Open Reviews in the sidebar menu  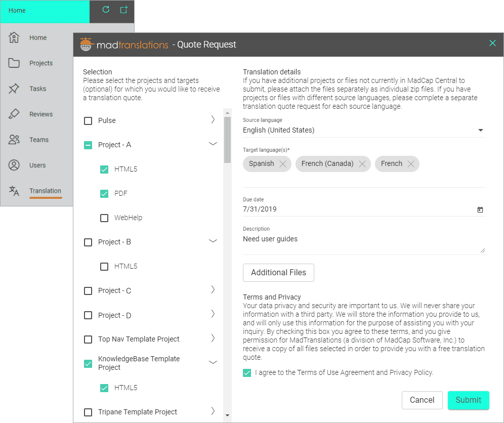[x=41, y=114]
